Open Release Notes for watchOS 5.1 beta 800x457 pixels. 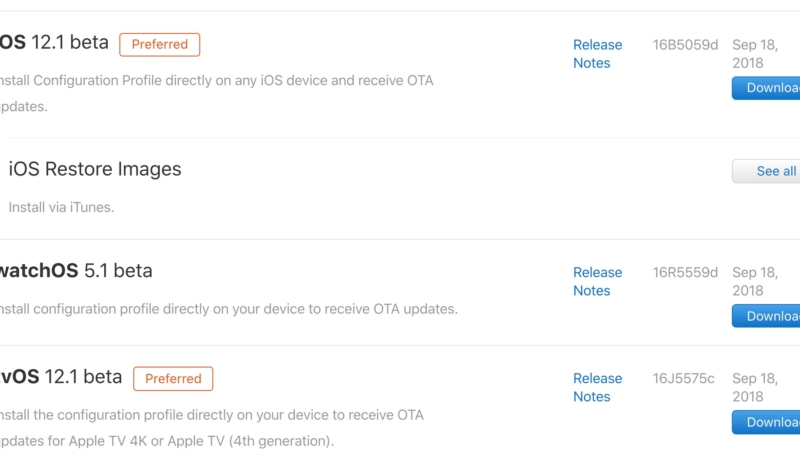point(597,281)
